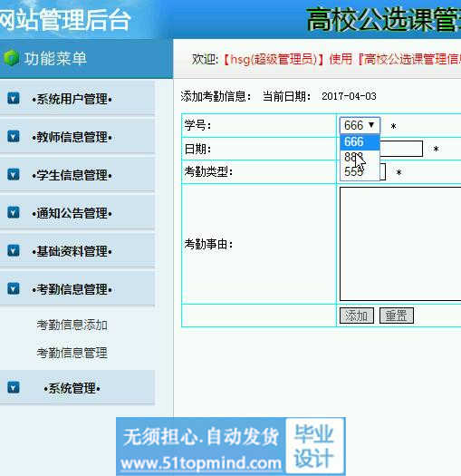Click arrow icon next to 教师信息管理

click(14, 136)
